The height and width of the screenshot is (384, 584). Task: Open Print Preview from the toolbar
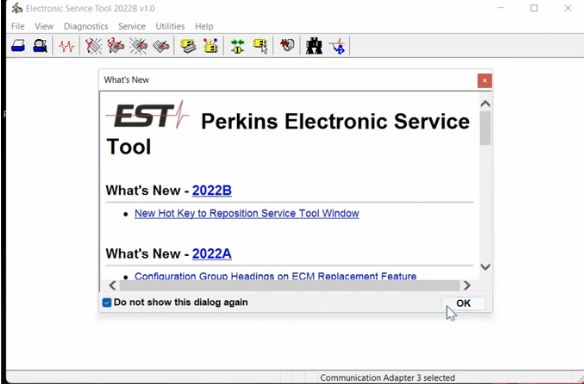[x=40, y=46]
